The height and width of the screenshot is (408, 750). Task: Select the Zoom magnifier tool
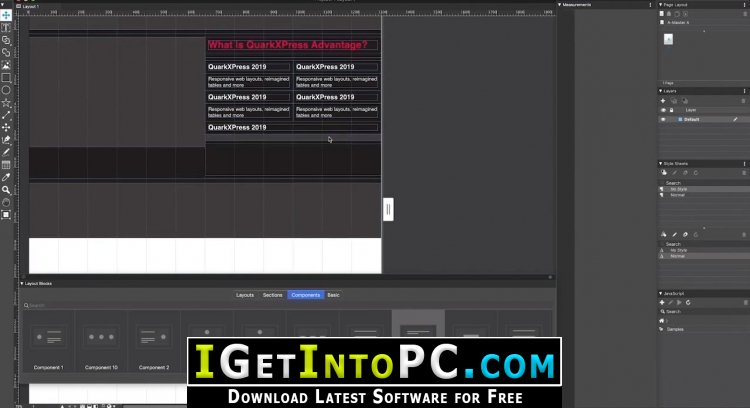click(6, 189)
